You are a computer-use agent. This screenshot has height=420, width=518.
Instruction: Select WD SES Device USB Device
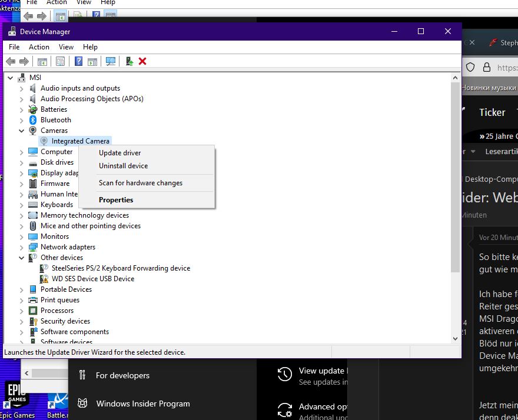point(93,279)
